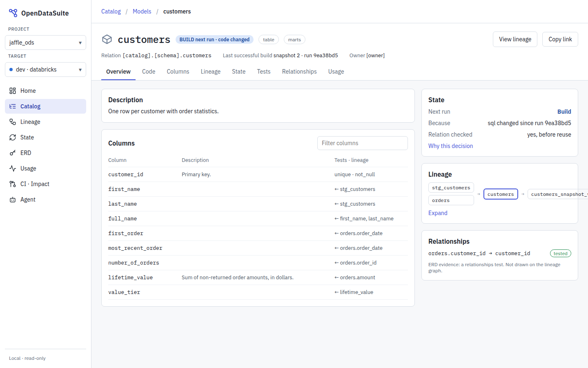This screenshot has width=588, height=368.
Task: Go to Models in the breadcrumb
Action: [x=142, y=11]
